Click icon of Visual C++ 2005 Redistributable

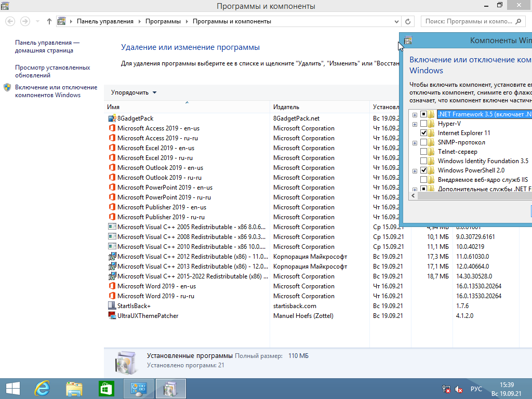[112, 227]
